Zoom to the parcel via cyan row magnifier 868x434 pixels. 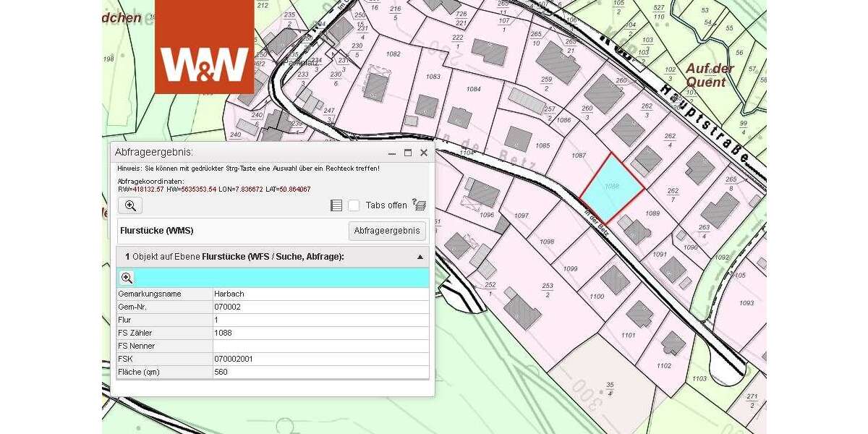click(x=127, y=278)
